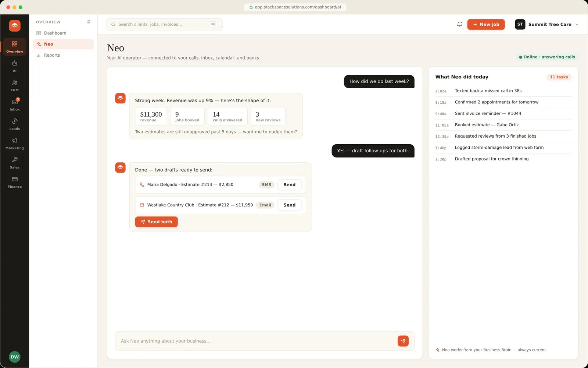Screen dimensions: 588x368
Task: Click the 'How did we do last week?' message
Action: coord(379,81)
